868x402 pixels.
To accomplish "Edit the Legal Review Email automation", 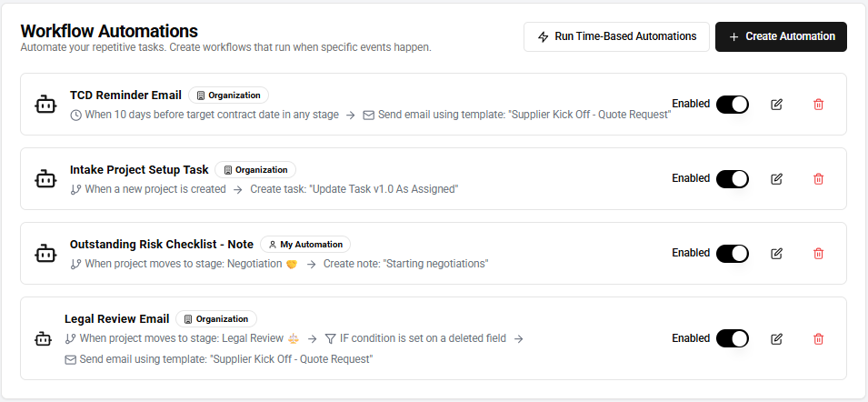I will click(x=776, y=339).
